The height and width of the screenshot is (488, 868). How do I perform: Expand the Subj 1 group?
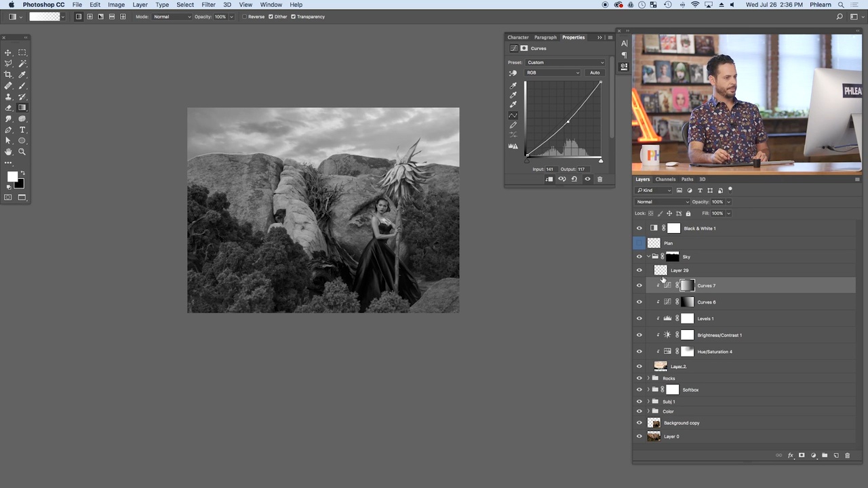point(648,401)
